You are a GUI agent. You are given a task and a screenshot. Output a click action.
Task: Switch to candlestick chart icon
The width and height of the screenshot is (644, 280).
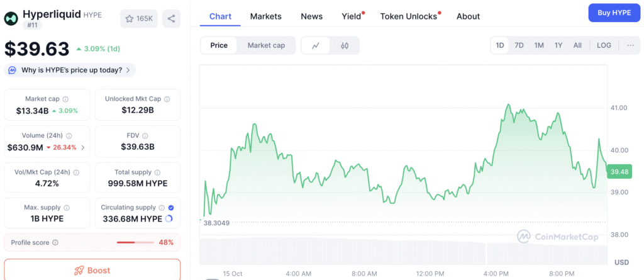coord(345,45)
